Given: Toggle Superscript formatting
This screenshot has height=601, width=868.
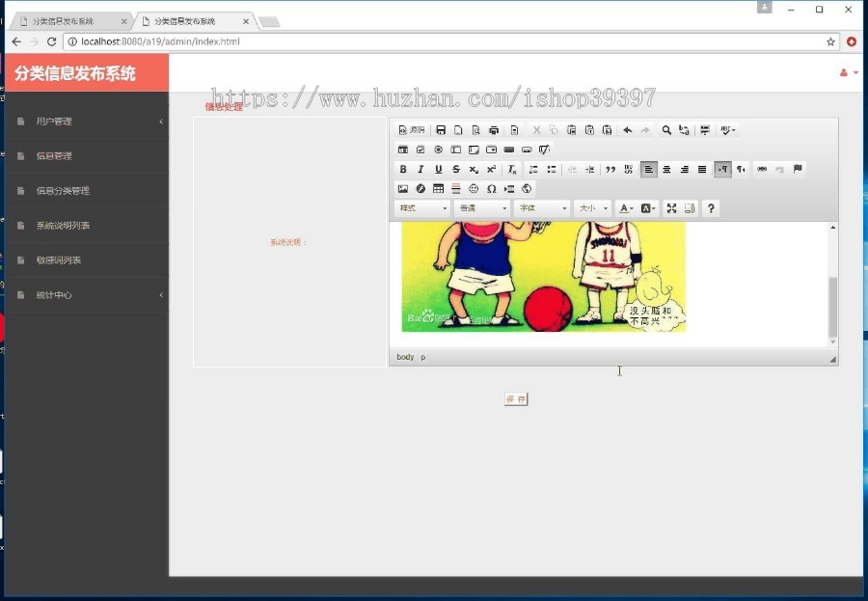Looking at the screenshot, I should click(492, 170).
